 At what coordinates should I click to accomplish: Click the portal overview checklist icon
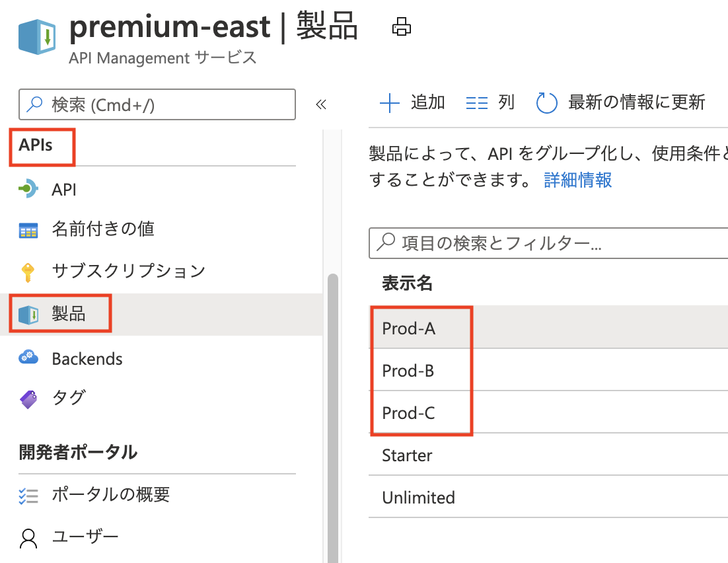pos(28,496)
